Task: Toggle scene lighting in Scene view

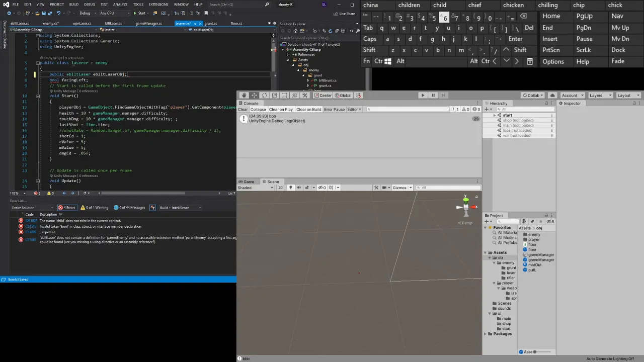Action: [290, 188]
